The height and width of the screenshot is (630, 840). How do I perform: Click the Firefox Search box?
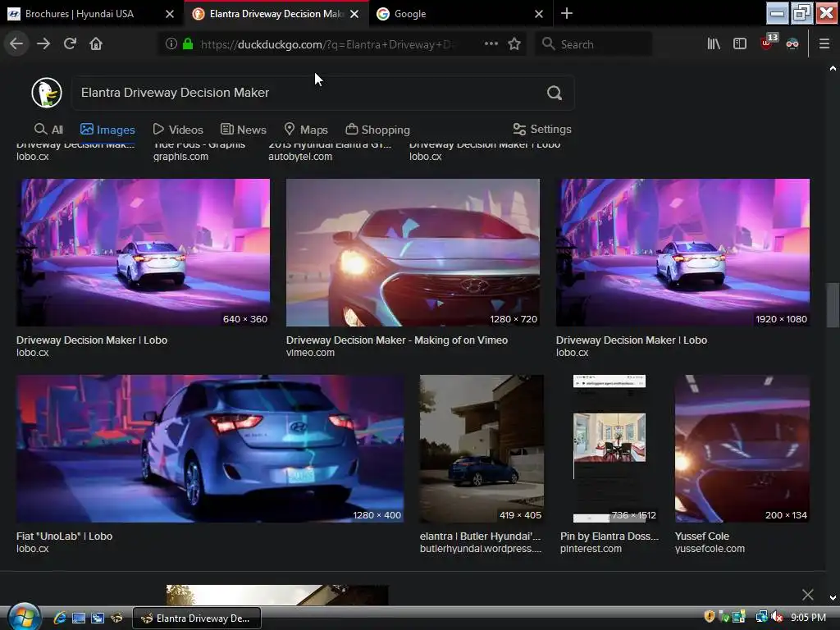click(594, 44)
